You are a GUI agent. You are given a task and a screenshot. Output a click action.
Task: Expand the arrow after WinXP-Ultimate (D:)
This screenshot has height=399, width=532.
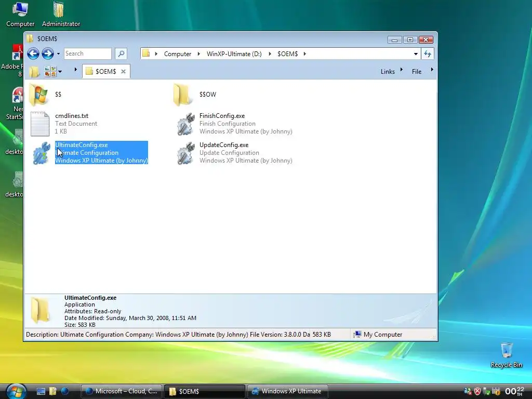pyautogui.click(x=270, y=54)
